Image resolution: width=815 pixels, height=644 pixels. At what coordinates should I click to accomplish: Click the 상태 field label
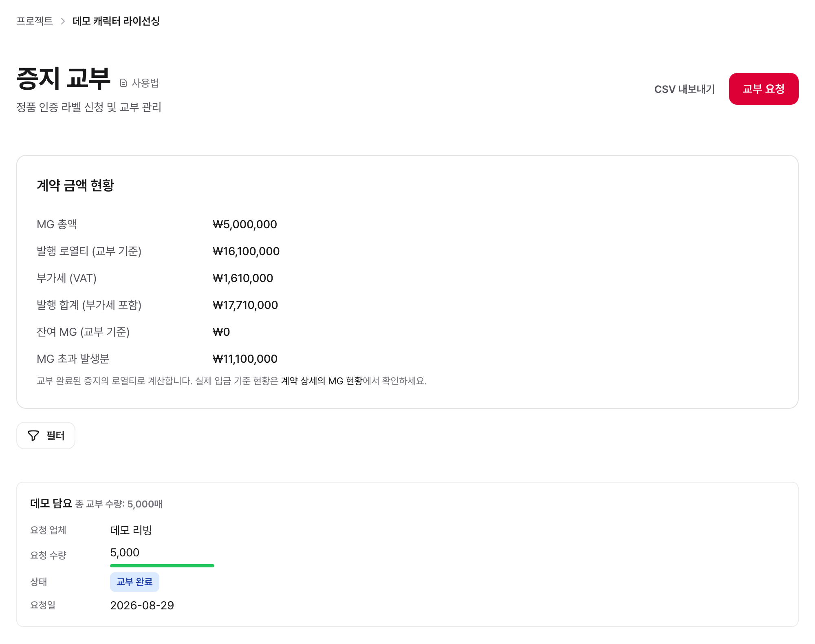(39, 582)
